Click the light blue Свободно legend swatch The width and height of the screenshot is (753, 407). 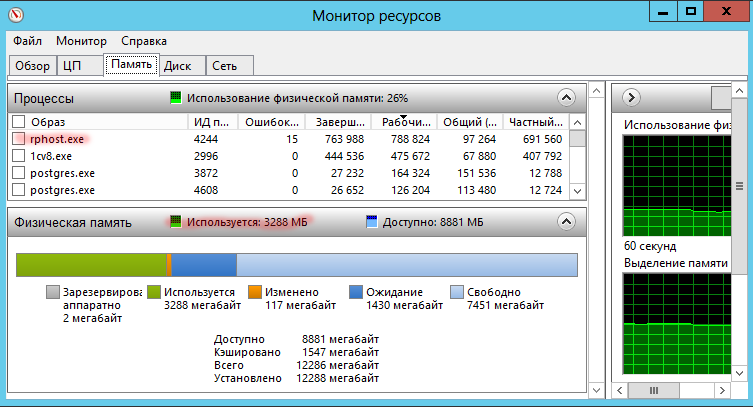point(457,292)
